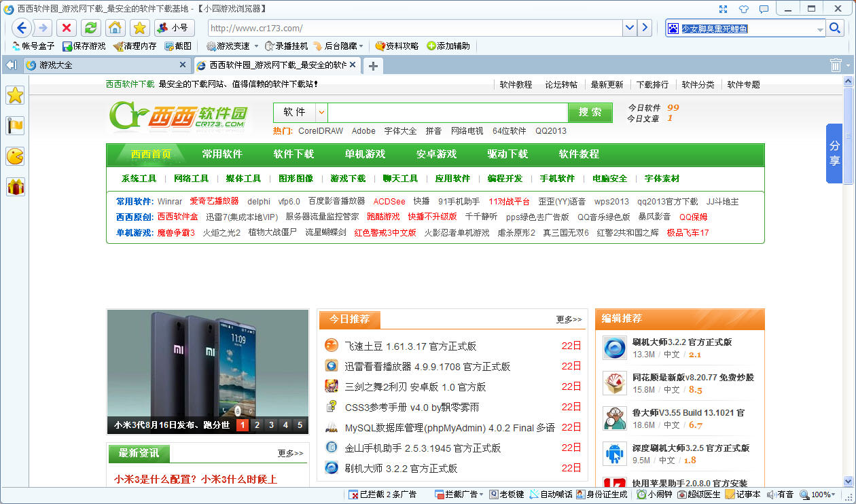The height and width of the screenshot is (504, 856).
Task: Go to the home page via house icon
Action: [x=115, y=28]
